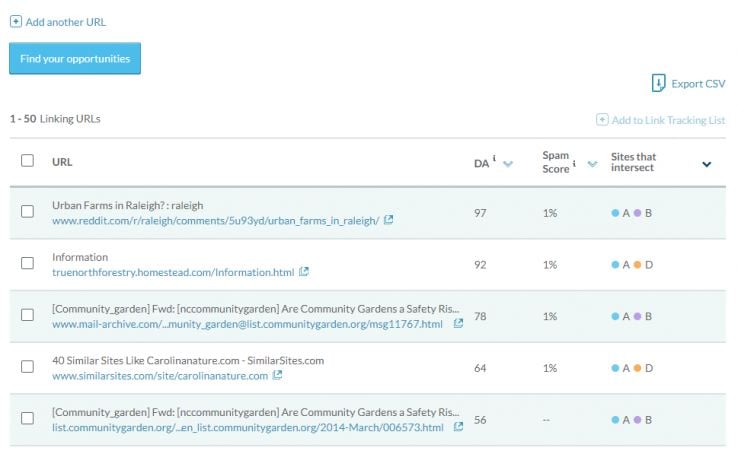The image size is (738, 454).
Task: Toggle the select-all checkbox in header
Action: coord(27,160)
